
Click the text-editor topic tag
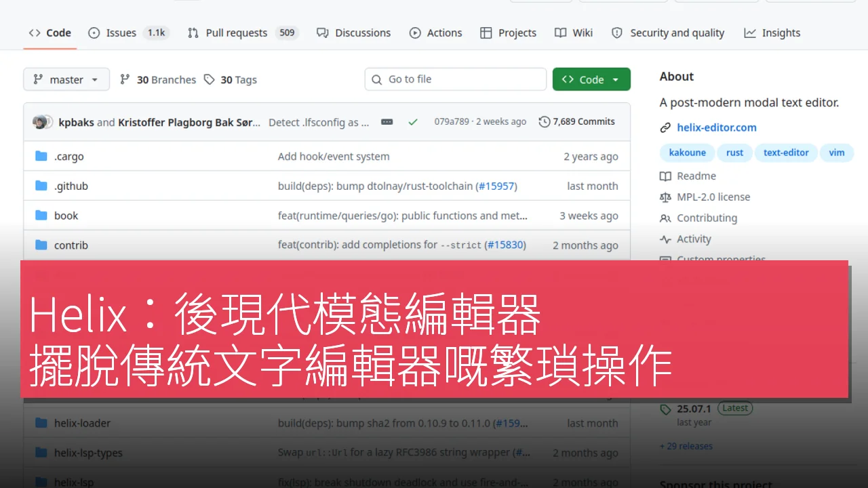(x=786, y=152)
